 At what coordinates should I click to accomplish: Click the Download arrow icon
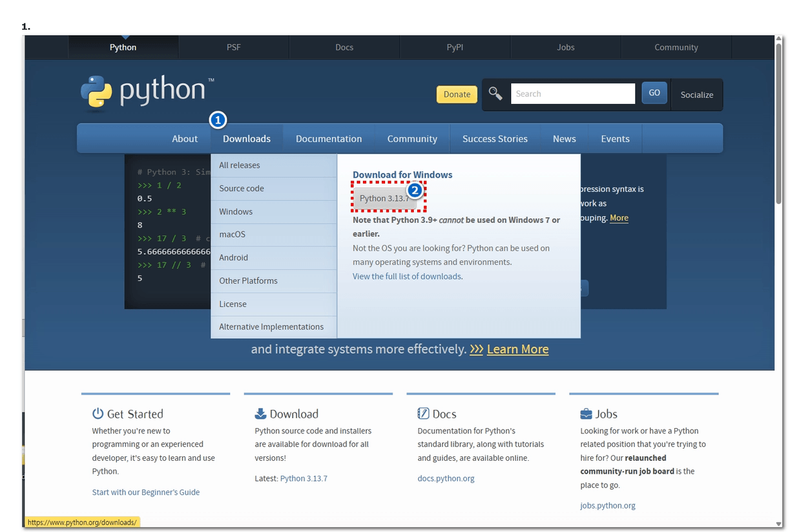pyautogui.click(x=260, y=413)
